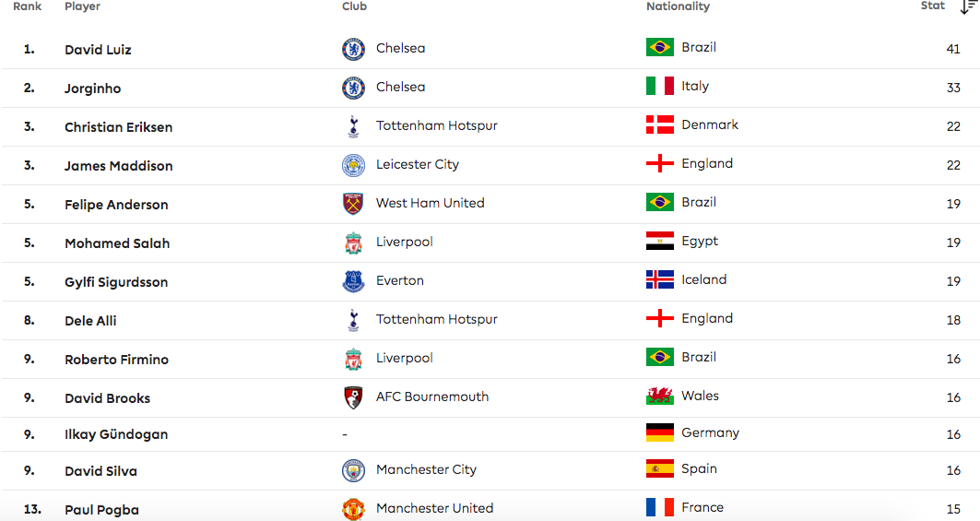Image resolution: width=980 pixels, height=521 pixels.
Task: Click the Egypt flag icon
Action: (x=660, y=242)
